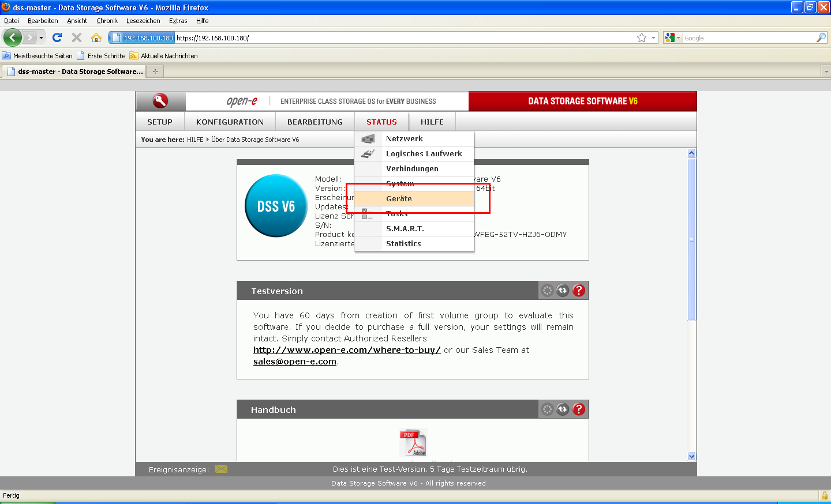Click the Firefox forward arrow button

29,37
